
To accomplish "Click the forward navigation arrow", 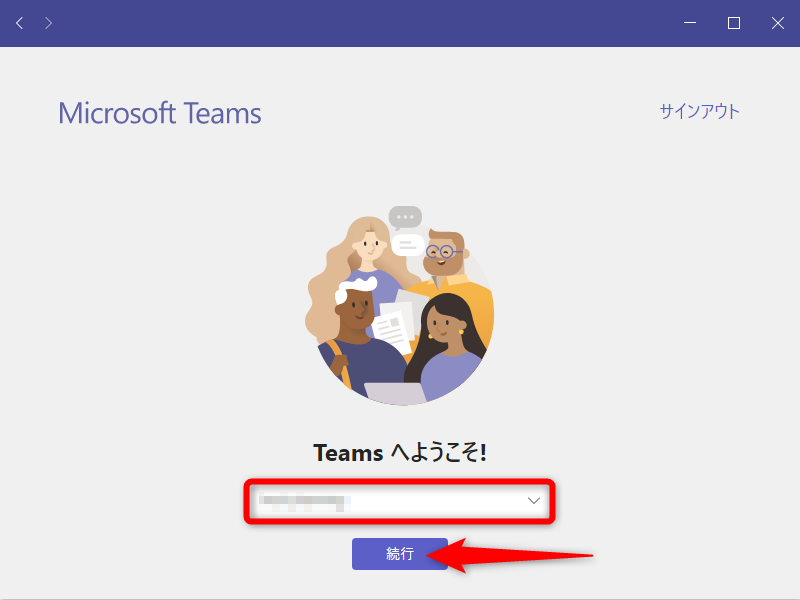I will pos(47,22).
